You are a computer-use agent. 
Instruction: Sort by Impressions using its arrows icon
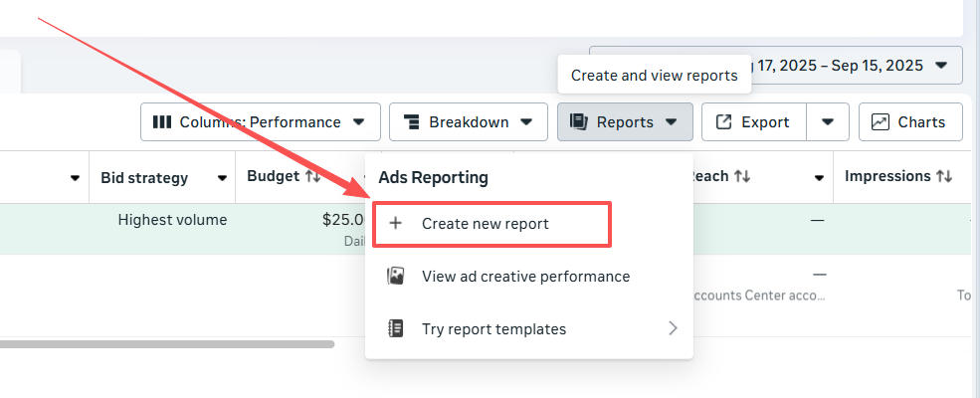[x=944, y=177]
